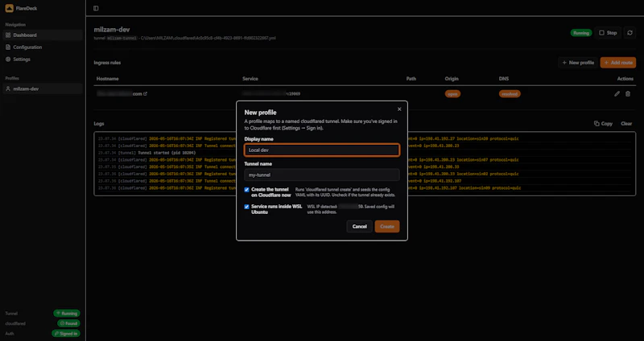Click the cloudflared Found badge
The height and width of the screenshot is (341, 644).
68,323
